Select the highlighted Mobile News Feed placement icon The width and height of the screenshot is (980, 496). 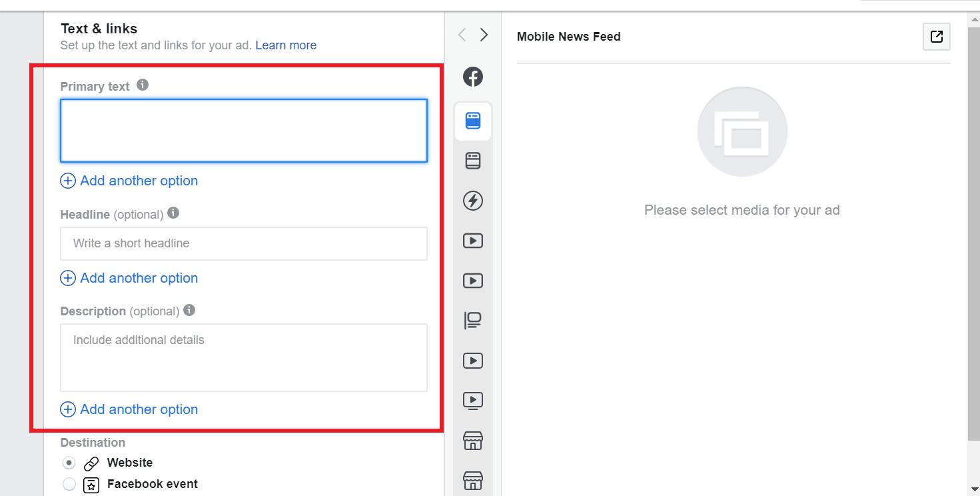point(473,121)
